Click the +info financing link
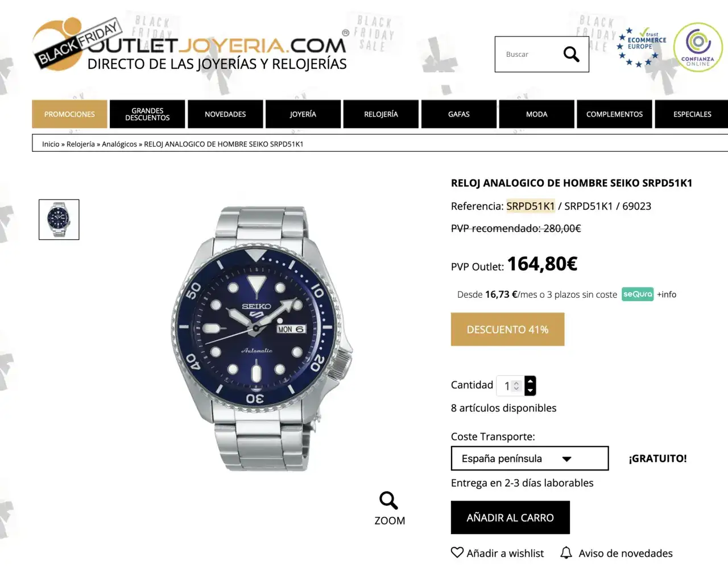The width and height of the screenshot is (728, 570). click(667, 294)
